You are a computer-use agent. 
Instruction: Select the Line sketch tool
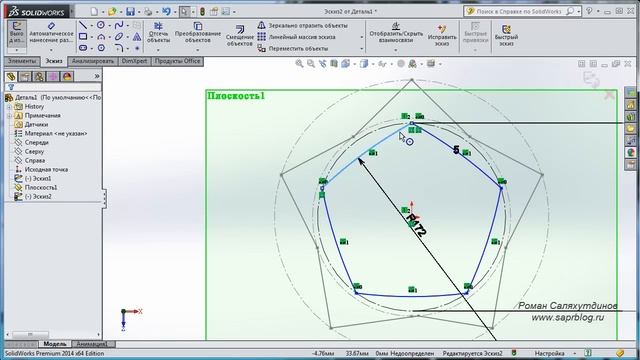(x=83, y=25)
